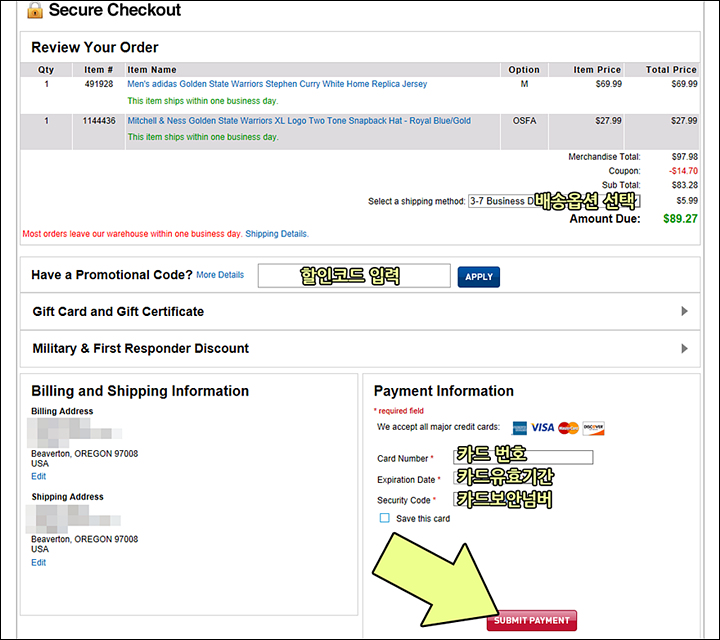Click the jersey item price $69.99
The width and height of the screenshot is (720, 640).
(608, 84)
